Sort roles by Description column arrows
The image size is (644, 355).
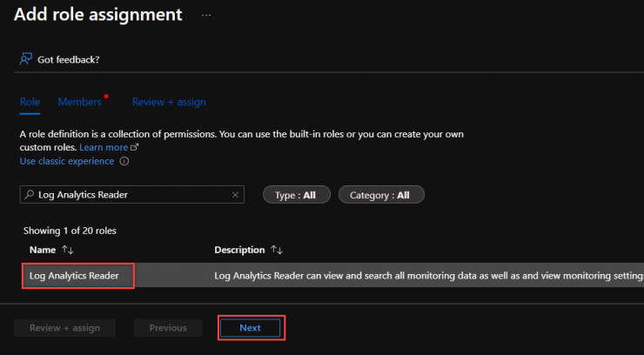point(277,250)
